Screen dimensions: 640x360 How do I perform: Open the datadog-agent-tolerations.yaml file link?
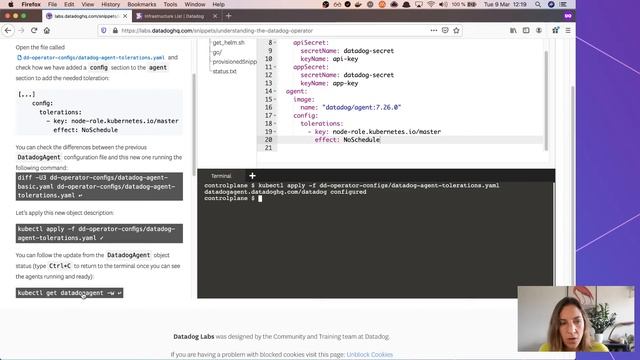click(x=94, y=58)
